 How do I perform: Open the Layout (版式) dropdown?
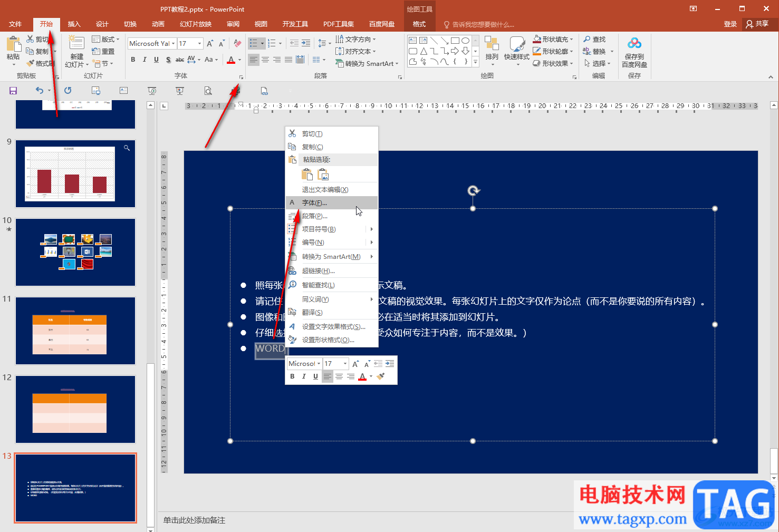point(105,39)
